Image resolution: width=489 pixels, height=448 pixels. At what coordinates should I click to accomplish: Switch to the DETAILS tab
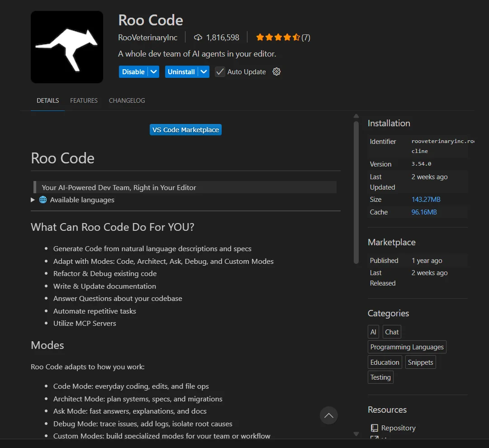coord(47,100)
